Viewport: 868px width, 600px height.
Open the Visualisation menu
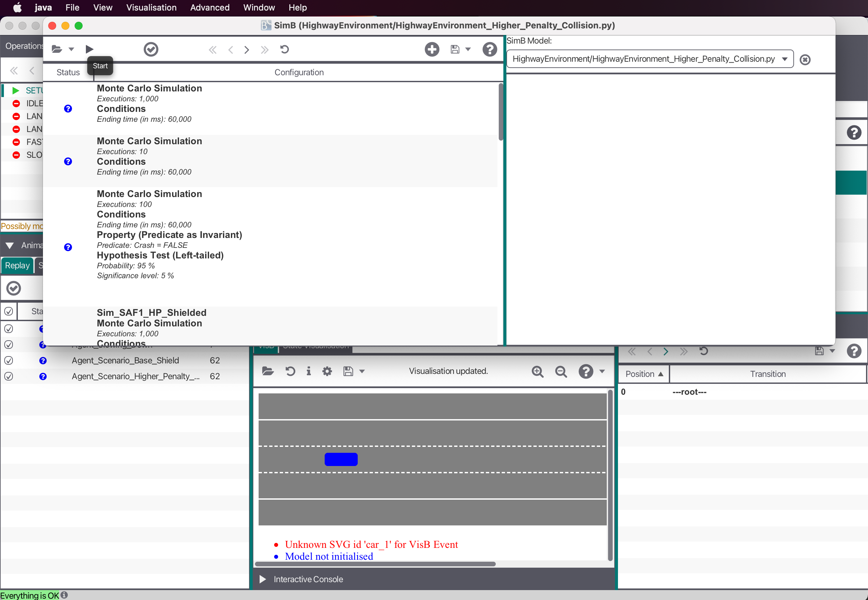tap(151, 8)
